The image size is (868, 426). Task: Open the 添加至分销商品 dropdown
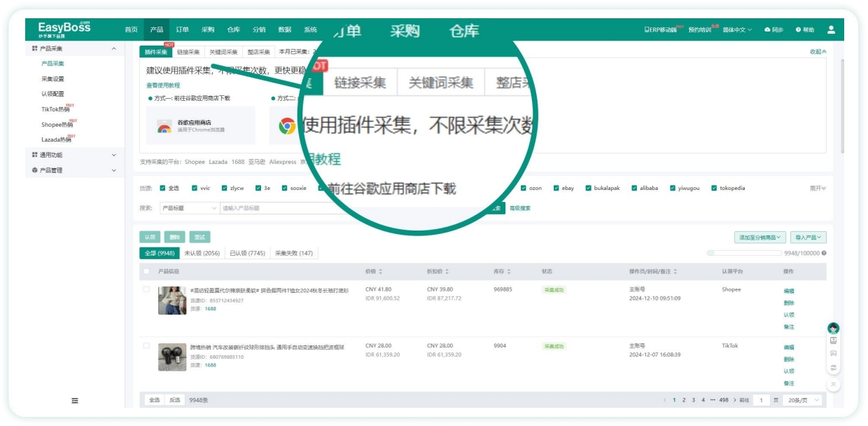click(x=760, y=238)
